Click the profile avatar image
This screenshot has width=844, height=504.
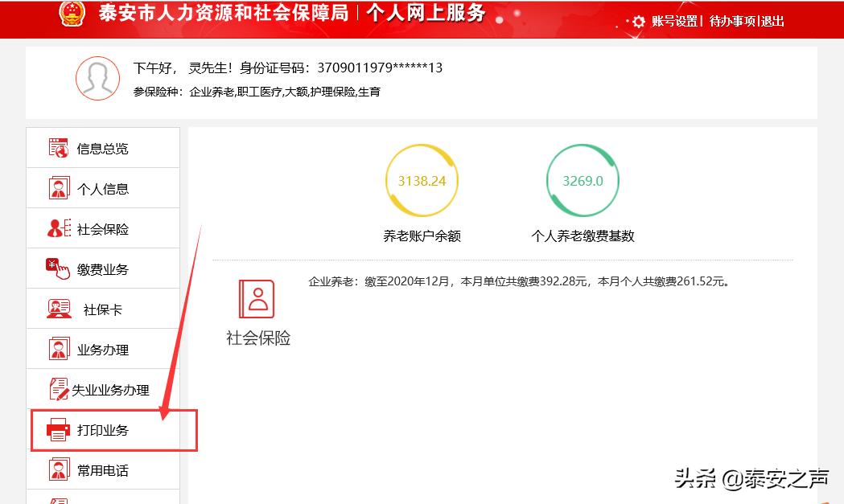(x=97, y=79)
